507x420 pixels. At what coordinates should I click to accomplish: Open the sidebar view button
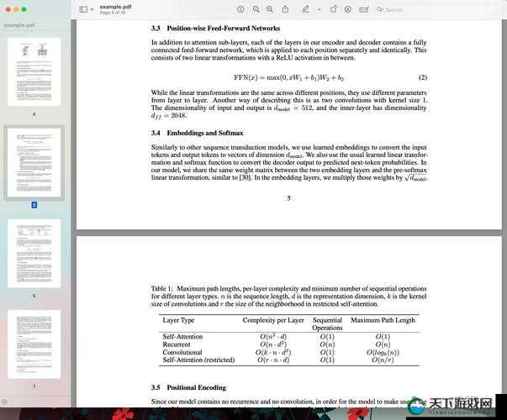coord(83,9)
